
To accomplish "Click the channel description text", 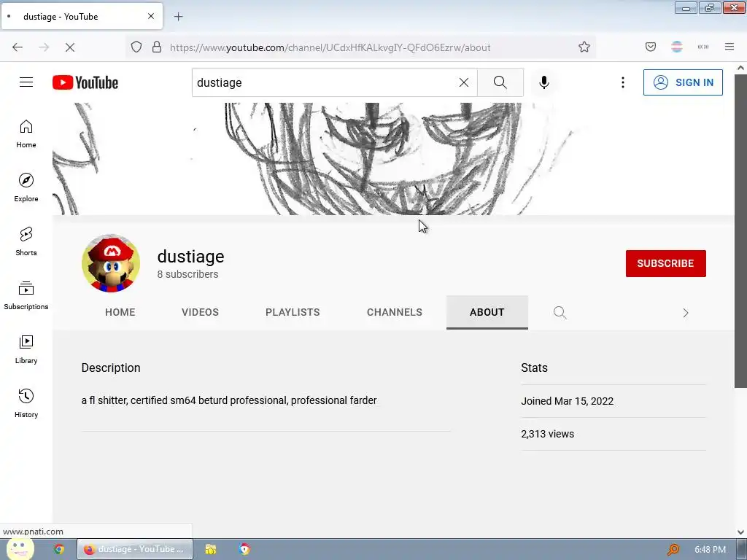I will (x=228, y=400).
